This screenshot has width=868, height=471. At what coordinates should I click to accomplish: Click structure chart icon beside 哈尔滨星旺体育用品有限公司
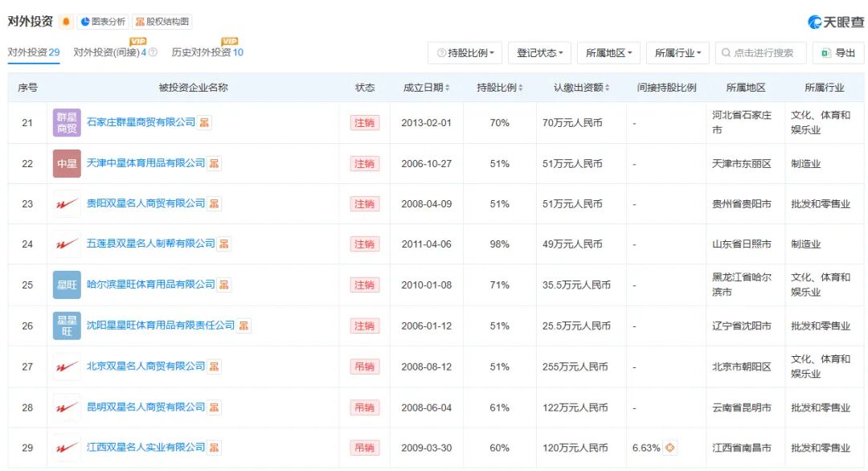(x=224, y=285)
